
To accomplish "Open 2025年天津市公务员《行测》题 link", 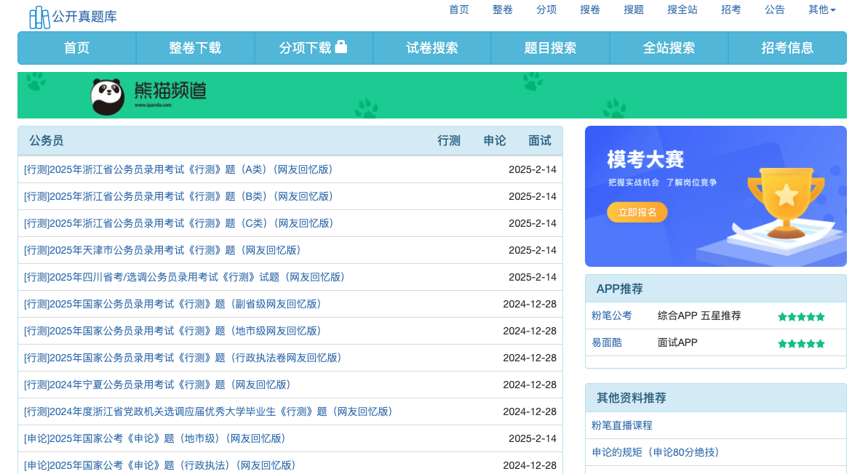I will click(x=162, y=250).
